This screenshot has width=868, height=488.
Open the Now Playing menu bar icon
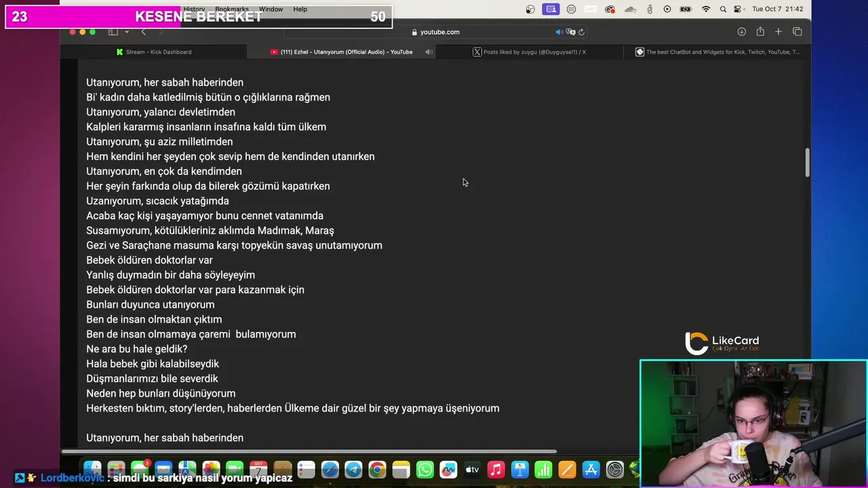667,9
